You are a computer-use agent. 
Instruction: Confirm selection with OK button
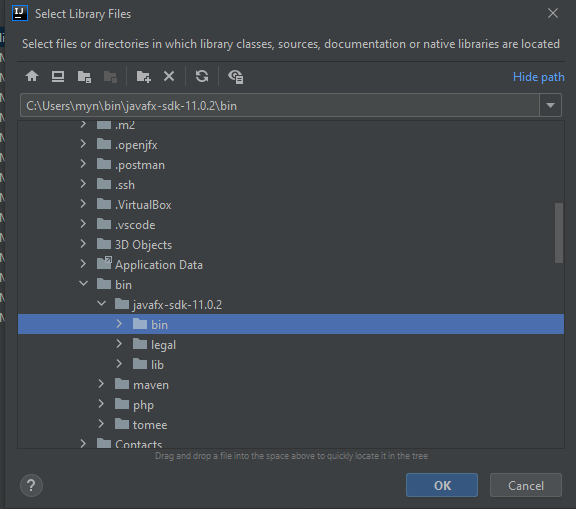[442, 485]
